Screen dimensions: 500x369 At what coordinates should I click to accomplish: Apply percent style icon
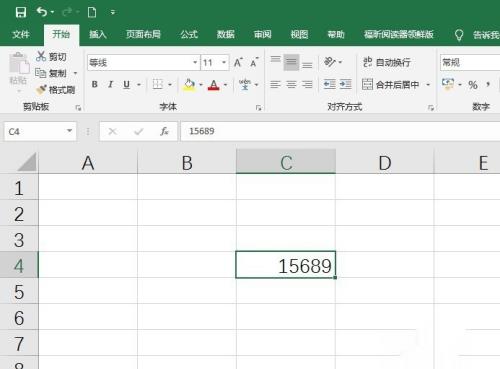473,85
